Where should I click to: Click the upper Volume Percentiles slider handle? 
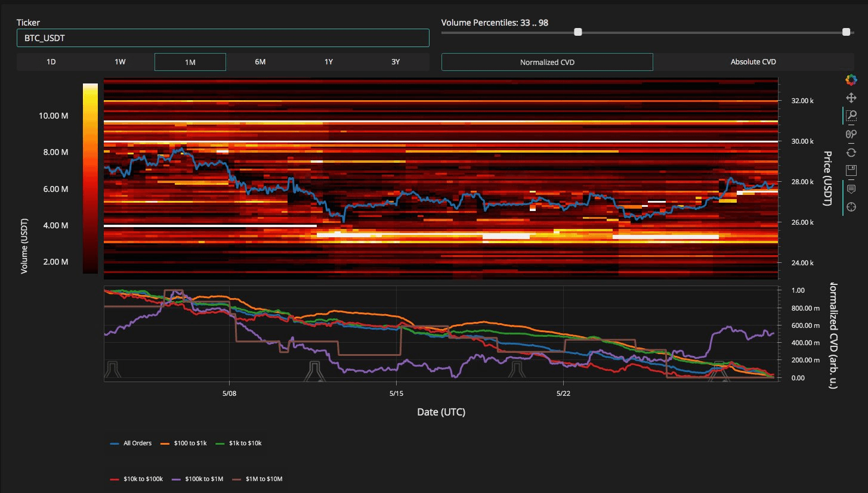(x=846, y=32)
